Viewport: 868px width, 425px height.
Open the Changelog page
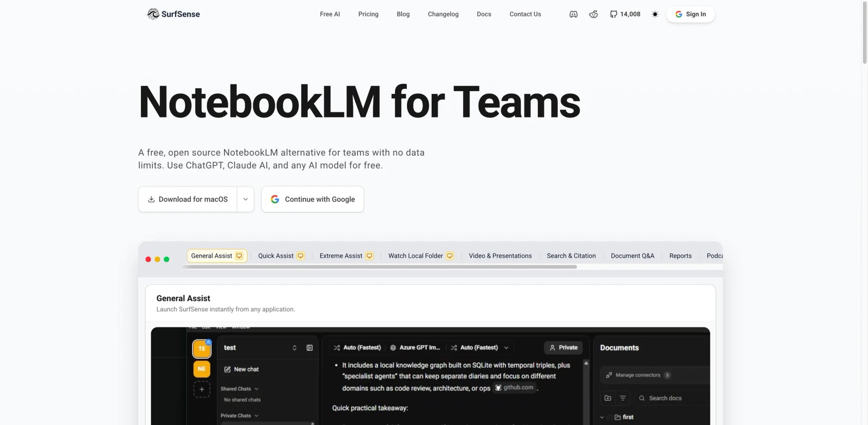[443, 14]
